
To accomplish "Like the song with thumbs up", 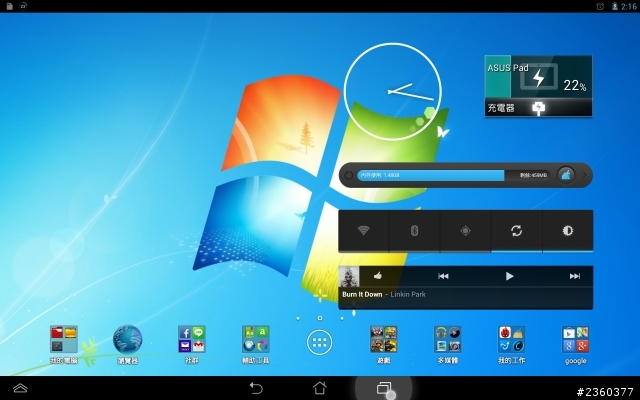I will 378,276.
